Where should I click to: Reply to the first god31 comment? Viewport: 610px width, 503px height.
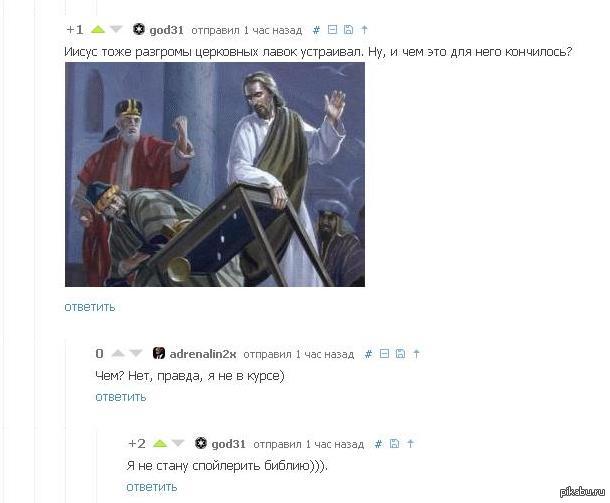[x=90, y=307]
